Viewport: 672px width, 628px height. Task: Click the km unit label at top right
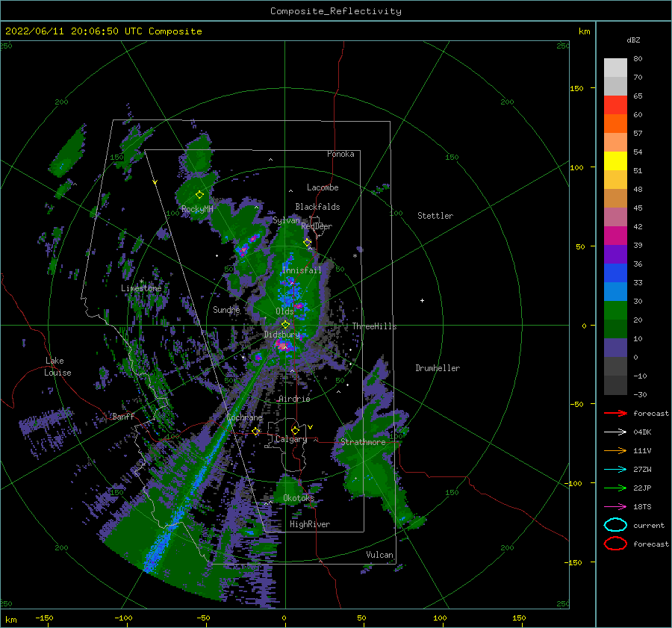(585, 31)
